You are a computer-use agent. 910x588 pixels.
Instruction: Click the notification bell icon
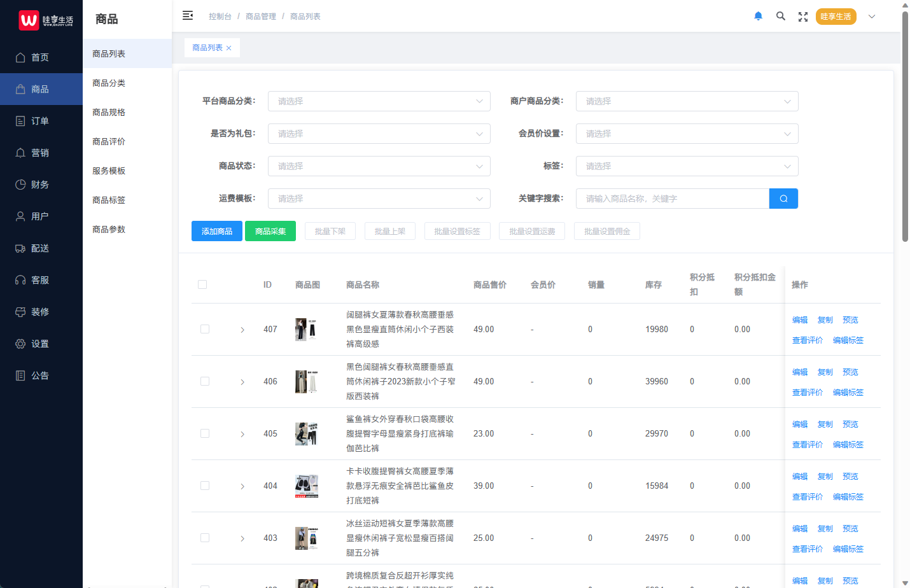[x=758, y=17]
